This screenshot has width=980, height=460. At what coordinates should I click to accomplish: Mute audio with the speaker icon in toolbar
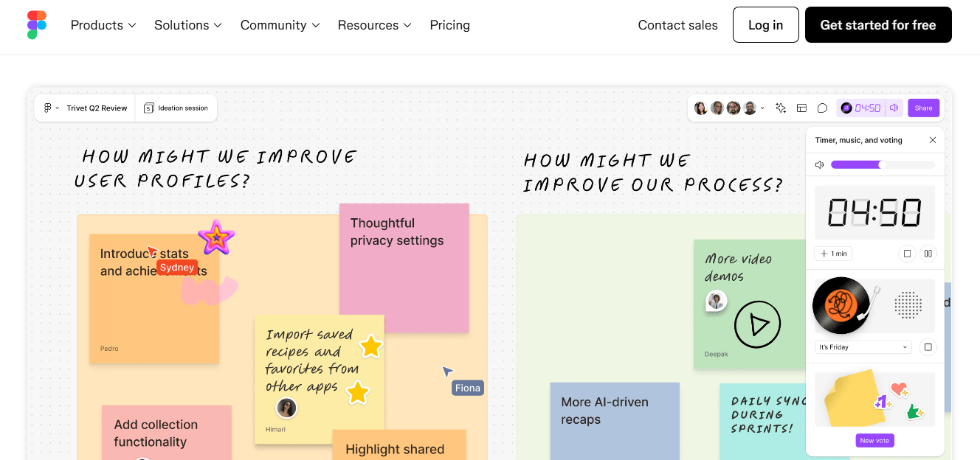(894, 108)
